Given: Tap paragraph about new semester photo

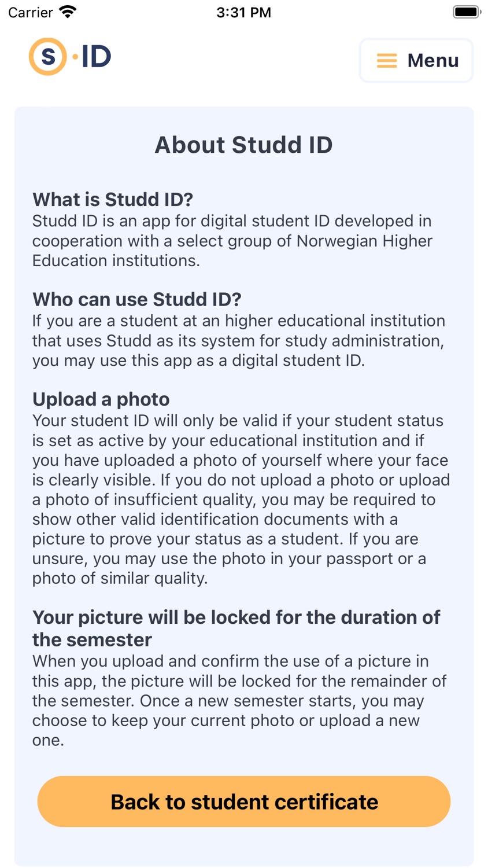Looking at the screenshot, I should click(x=239, y=701).
